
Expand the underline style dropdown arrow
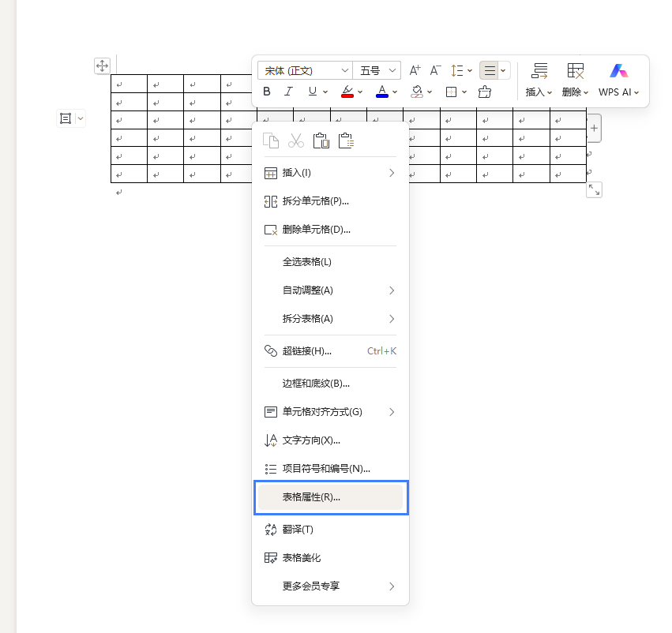(x=325, y=92)
